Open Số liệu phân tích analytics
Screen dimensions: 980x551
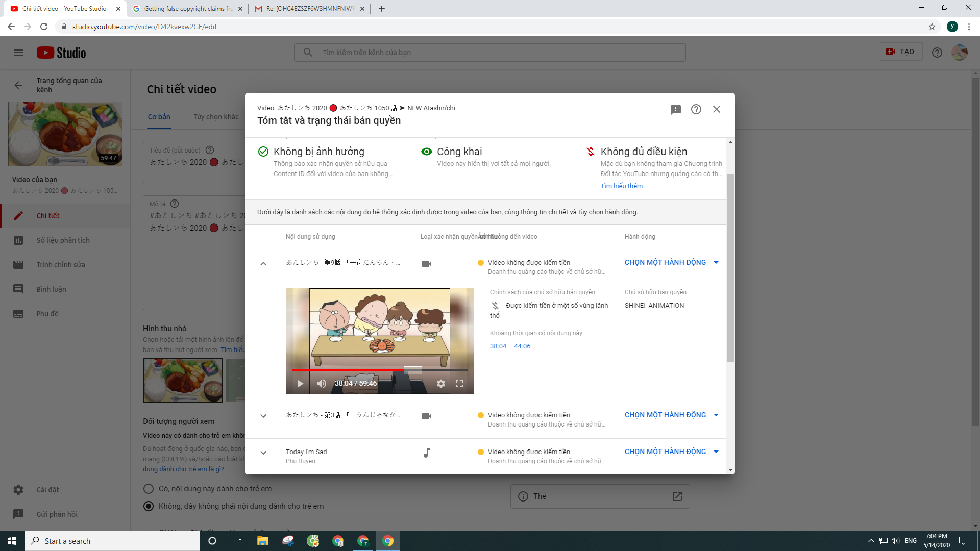[x=65, y=240]
